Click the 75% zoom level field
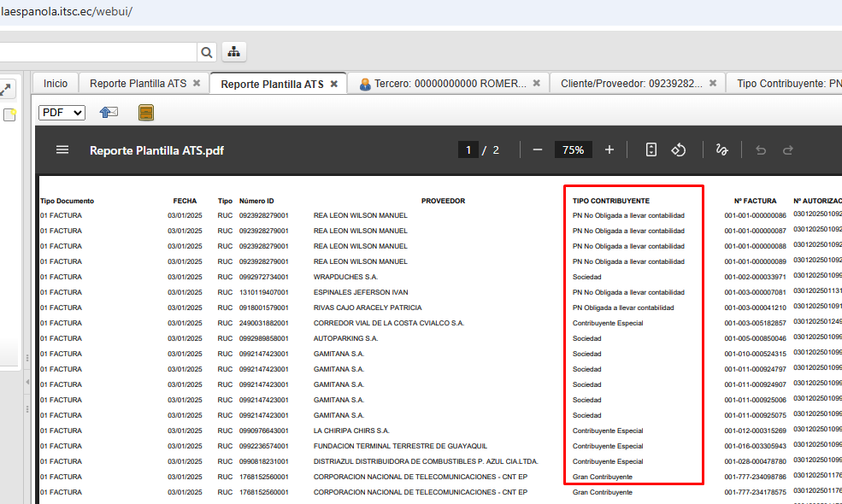The image size is (842, 504). (573, 149)
